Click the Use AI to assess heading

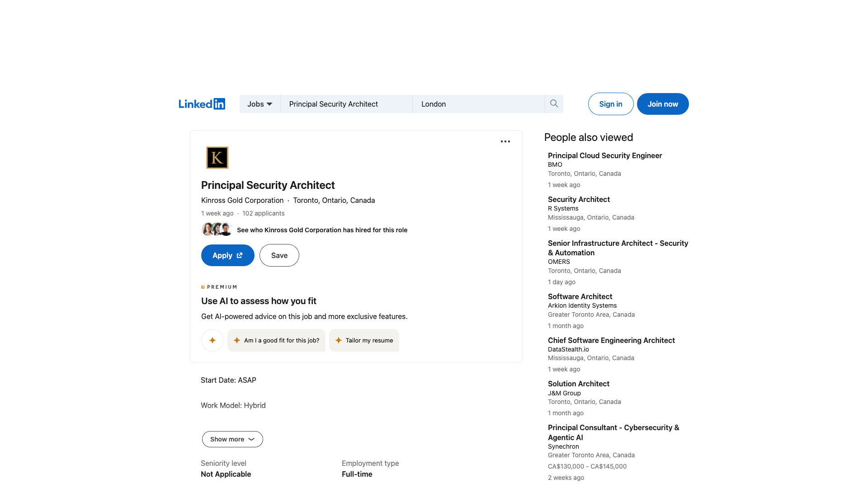coord(259,301)
